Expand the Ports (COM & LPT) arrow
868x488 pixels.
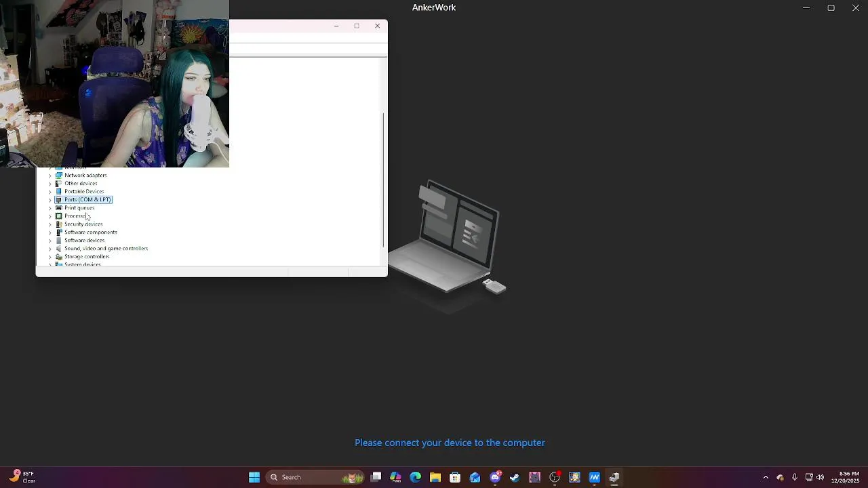pos(50,200)
